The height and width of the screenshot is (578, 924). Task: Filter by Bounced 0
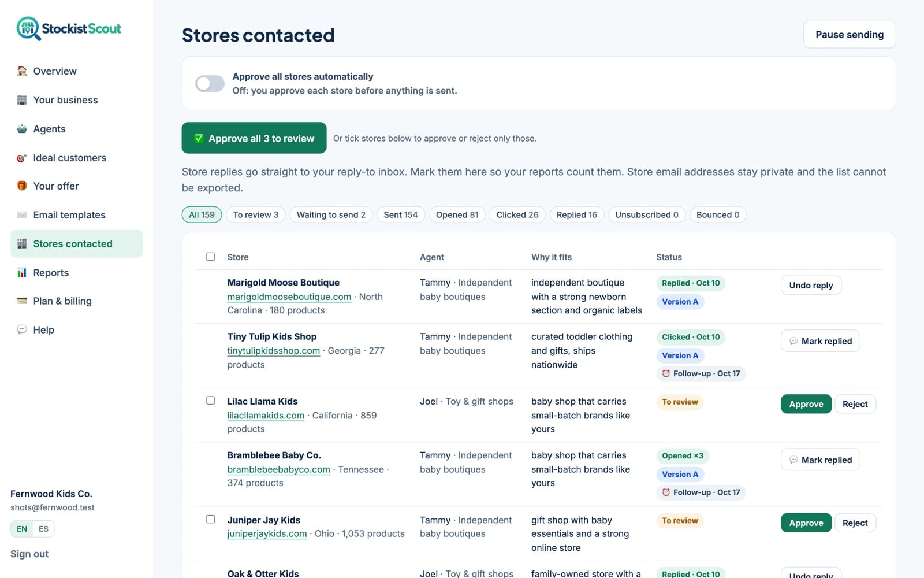(x=718, y=214)
